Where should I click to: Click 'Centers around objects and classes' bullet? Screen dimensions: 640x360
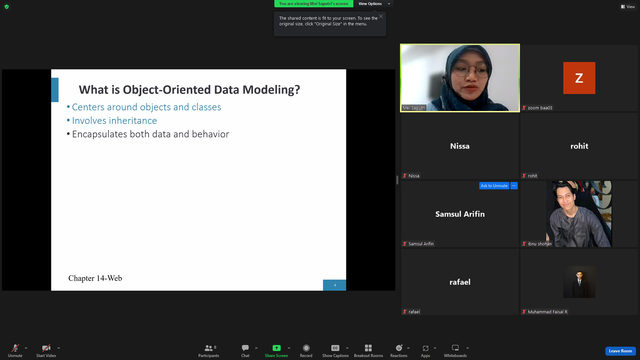point(146,107)
